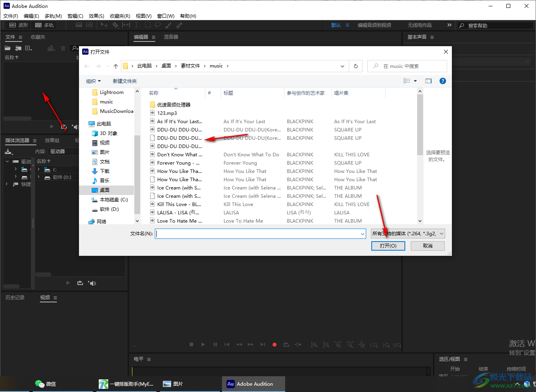Click the file list vertical scrollbar

(x=420, y=126)
